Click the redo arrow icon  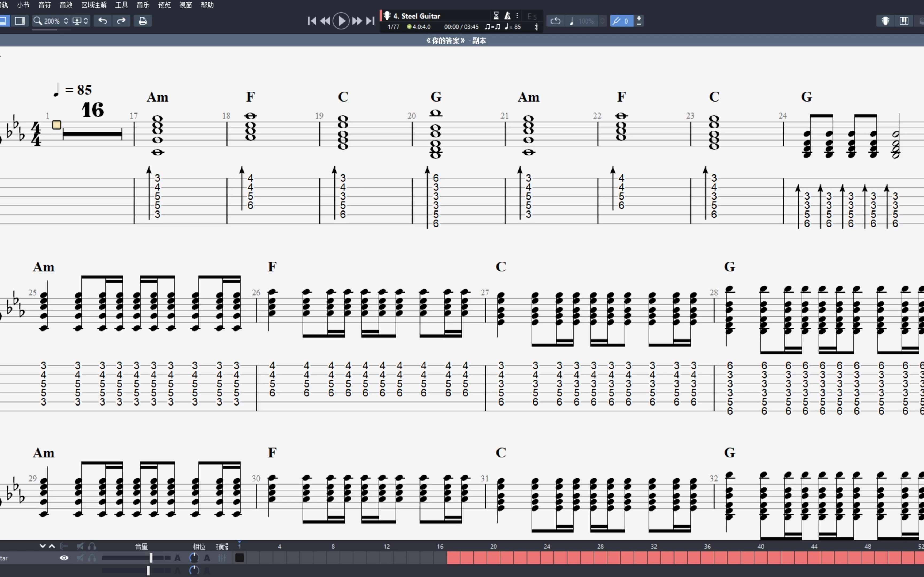coord(121,21)
